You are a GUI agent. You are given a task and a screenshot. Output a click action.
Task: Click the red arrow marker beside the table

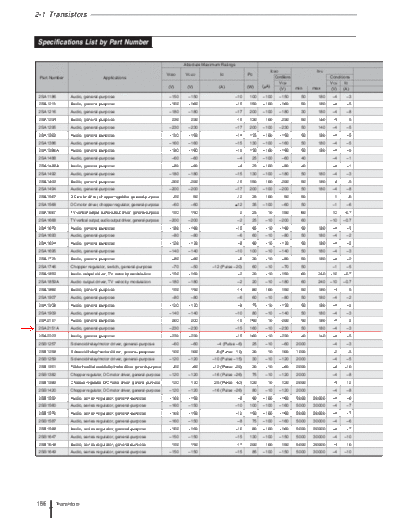tap(27, 329)
